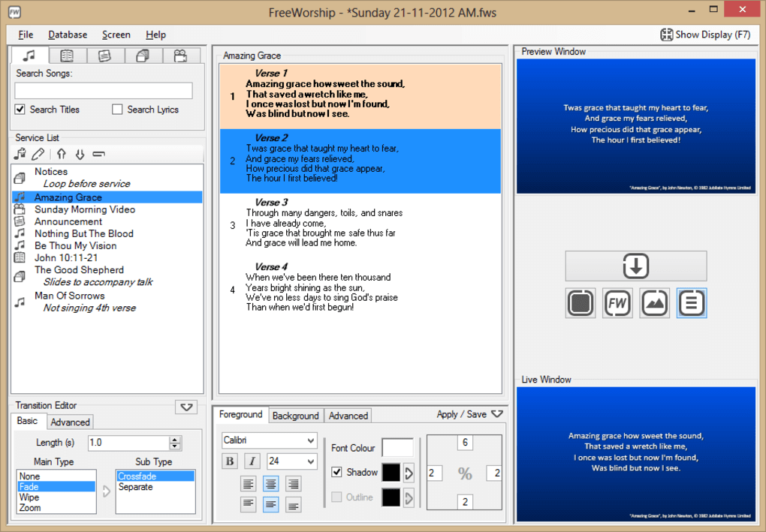Move Amazing Grace up using the up arrow
The image size is (766, 532).
[61, 154]
